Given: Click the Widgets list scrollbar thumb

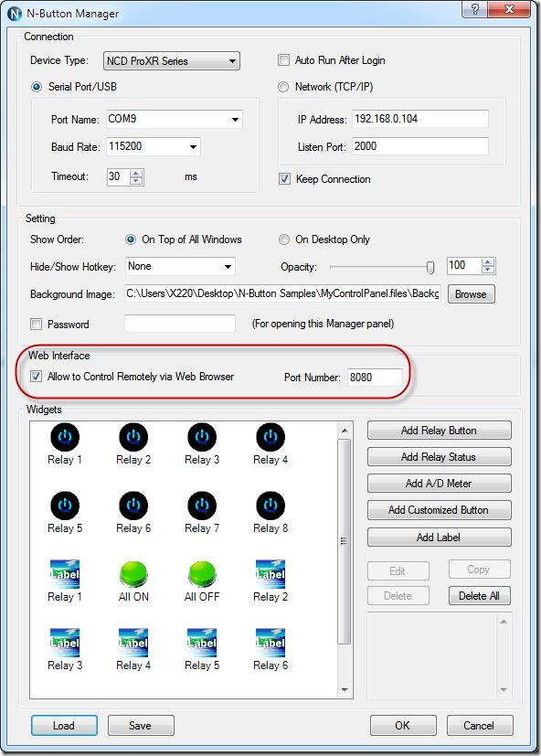Looking at the screenshot, I should click(x=345, y=541).
